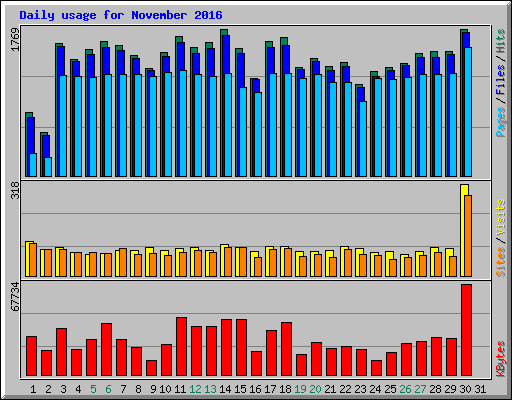Click the day 1 x-axis label
Image resolution: width=512 pixels, height=400 pixels.
[x=33, y=389]
